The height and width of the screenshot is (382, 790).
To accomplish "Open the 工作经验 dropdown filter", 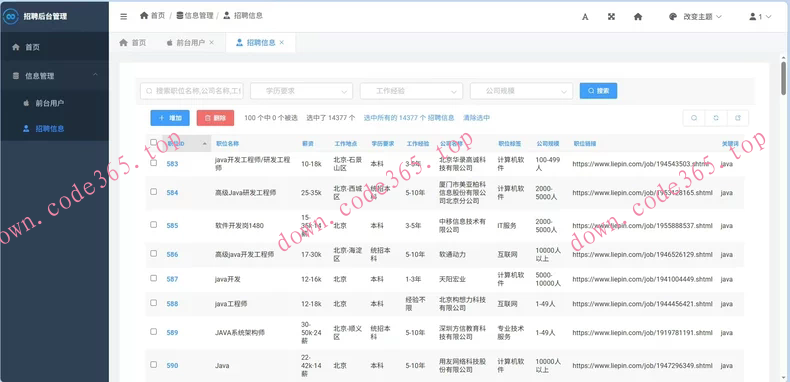I will (411, 91).
